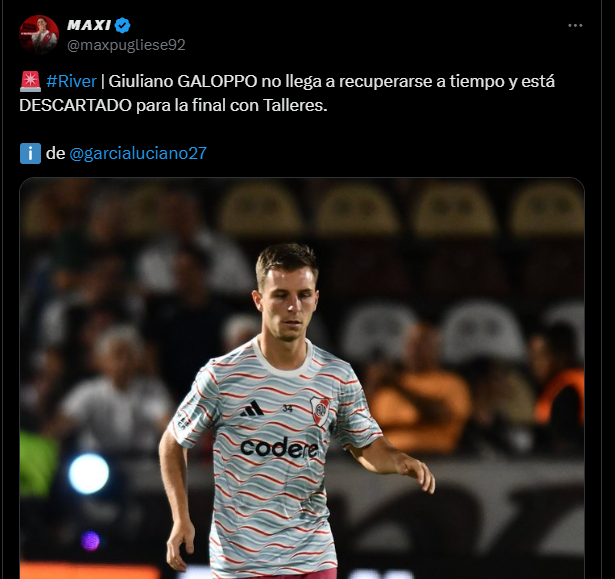Open the #River hashtag link
This screenshot has height=579, width=615.
click(71, 82)
